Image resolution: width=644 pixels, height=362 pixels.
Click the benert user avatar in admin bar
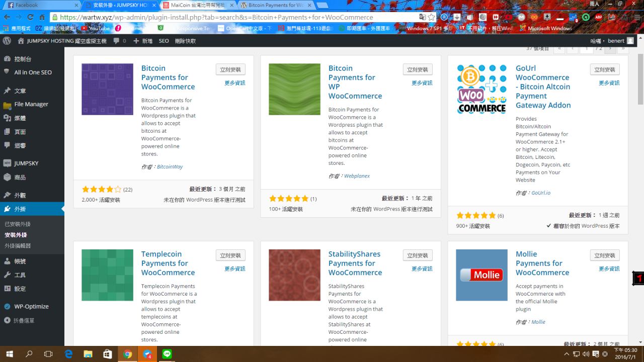tap(630, 41)
